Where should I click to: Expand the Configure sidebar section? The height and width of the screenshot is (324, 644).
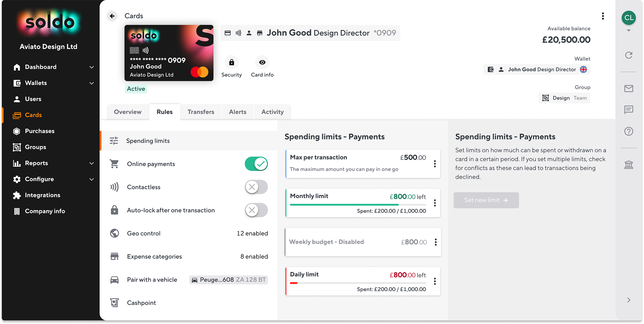tap(92, 179)
